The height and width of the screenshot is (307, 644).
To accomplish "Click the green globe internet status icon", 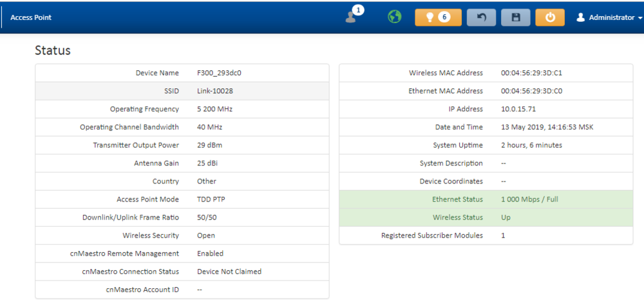I will [394, 17].
